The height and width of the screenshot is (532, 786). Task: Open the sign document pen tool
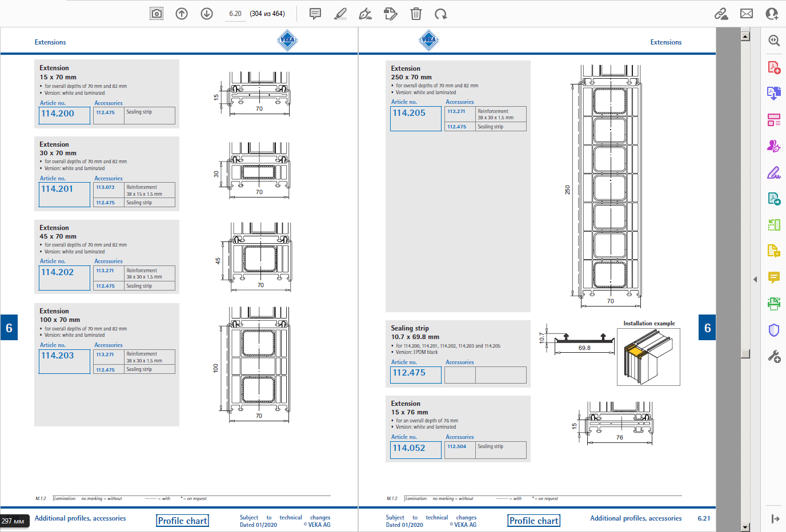[x=366, y=14]
